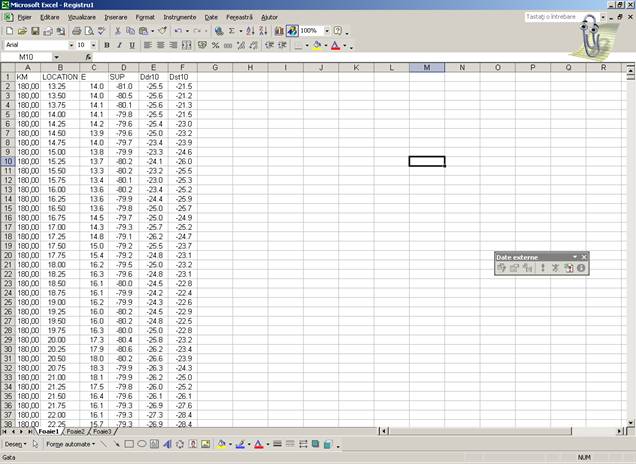Image resolution: width=636 pixels, height=464 pixels.
Task: Open the 100% zoom dropdown
Action: click(325, 31)
